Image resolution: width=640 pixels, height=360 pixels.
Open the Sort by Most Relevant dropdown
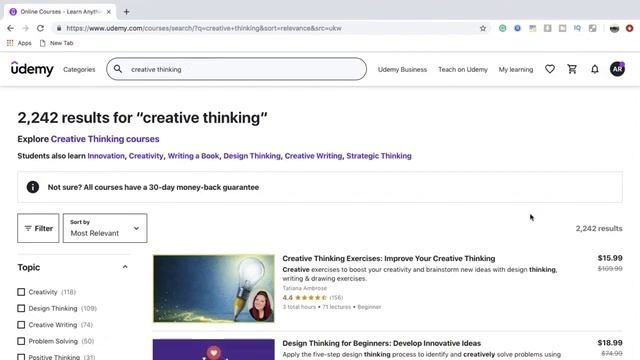click(105, 228)
